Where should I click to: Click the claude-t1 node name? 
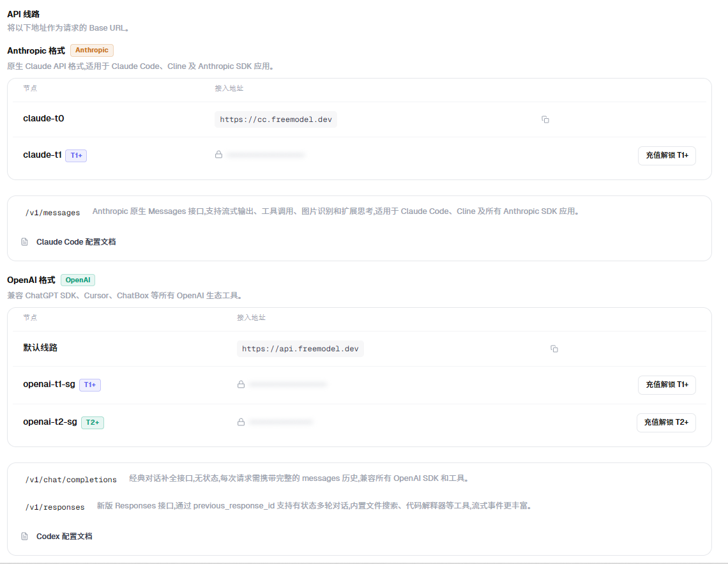point(42,155)
